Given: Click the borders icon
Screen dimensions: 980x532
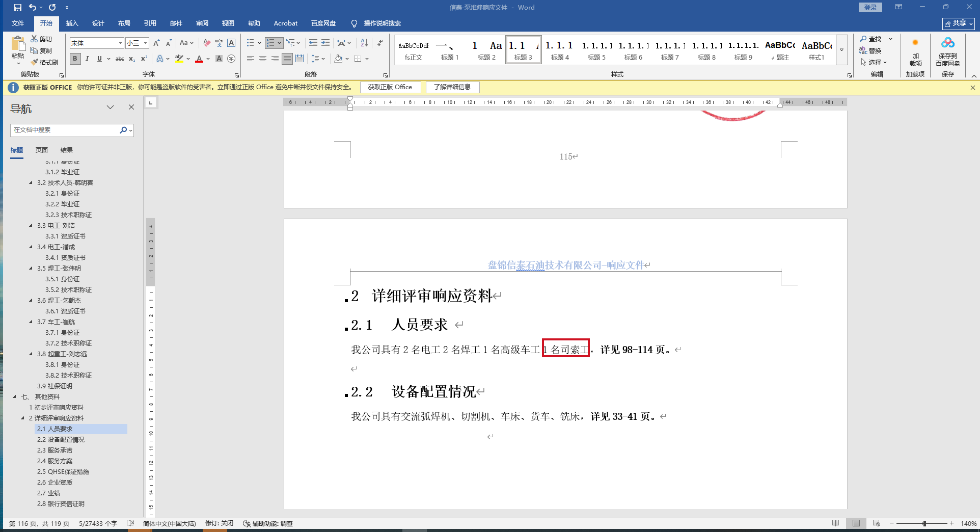Looking at the screenshot, I should pyautogui.click(x=358, y=59).
